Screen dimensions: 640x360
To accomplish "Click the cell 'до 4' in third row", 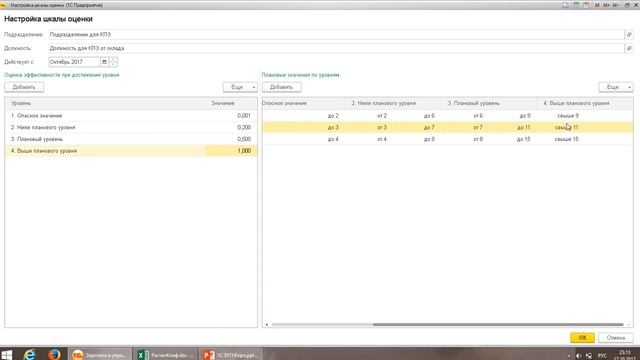I will point(333,139).
